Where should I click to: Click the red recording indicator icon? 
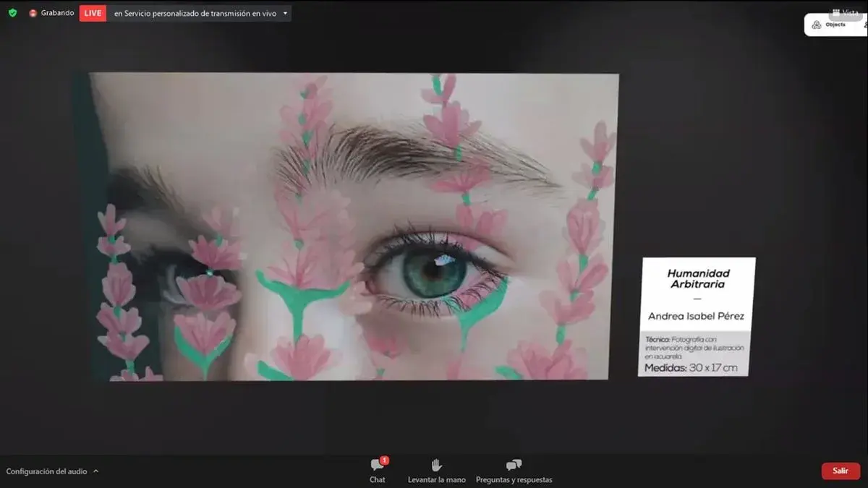click(x=33, y=13)
